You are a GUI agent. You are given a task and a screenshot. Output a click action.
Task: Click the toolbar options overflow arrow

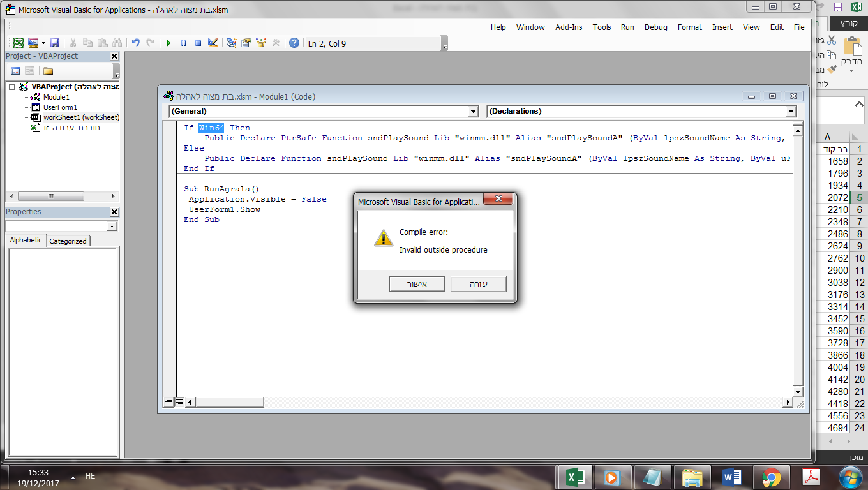click(x=444, y=43)
